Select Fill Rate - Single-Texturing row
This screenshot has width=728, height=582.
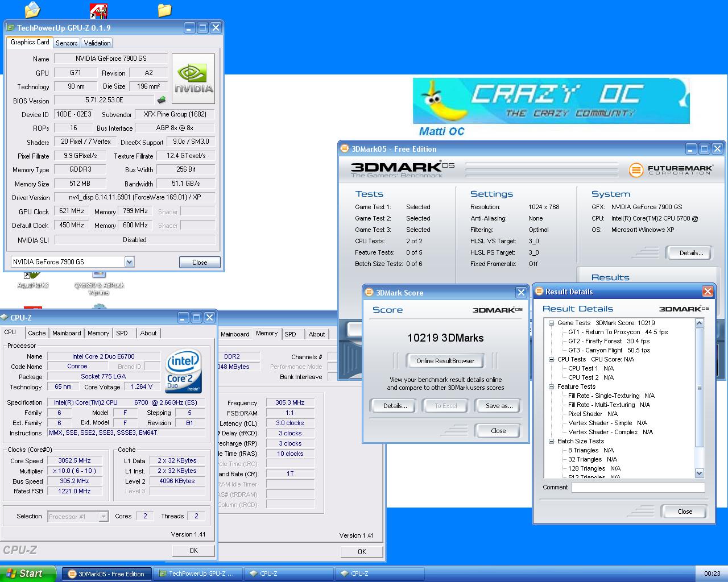coord(611,396)
